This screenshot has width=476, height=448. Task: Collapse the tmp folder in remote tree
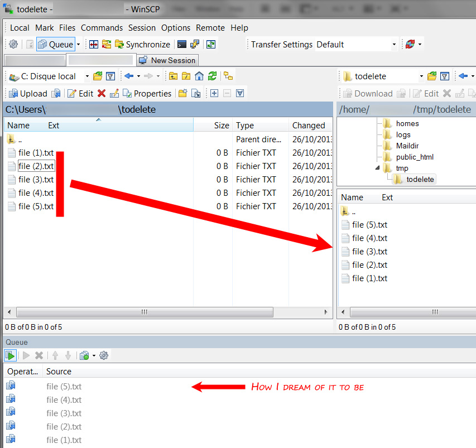tap(378, 168)
